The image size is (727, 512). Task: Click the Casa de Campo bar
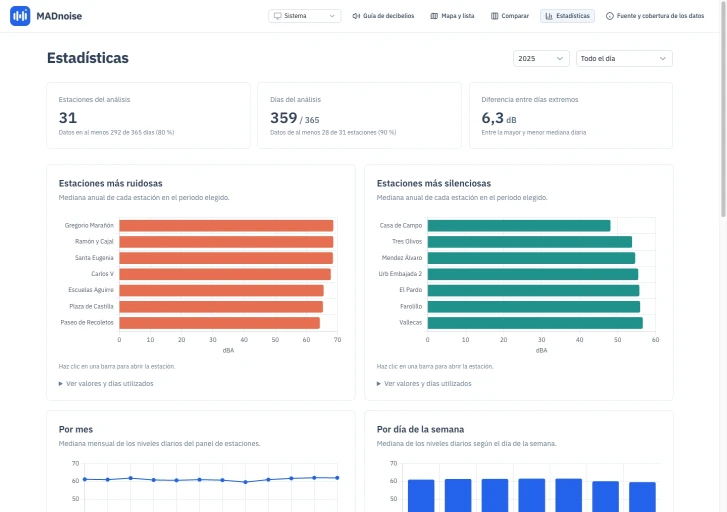tap(519, 225)
